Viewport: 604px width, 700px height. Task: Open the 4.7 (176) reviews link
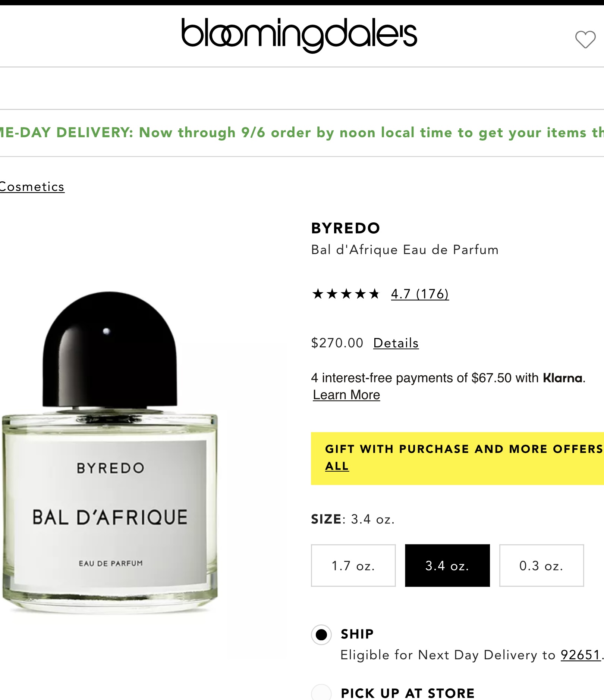[x=420, y=294]
